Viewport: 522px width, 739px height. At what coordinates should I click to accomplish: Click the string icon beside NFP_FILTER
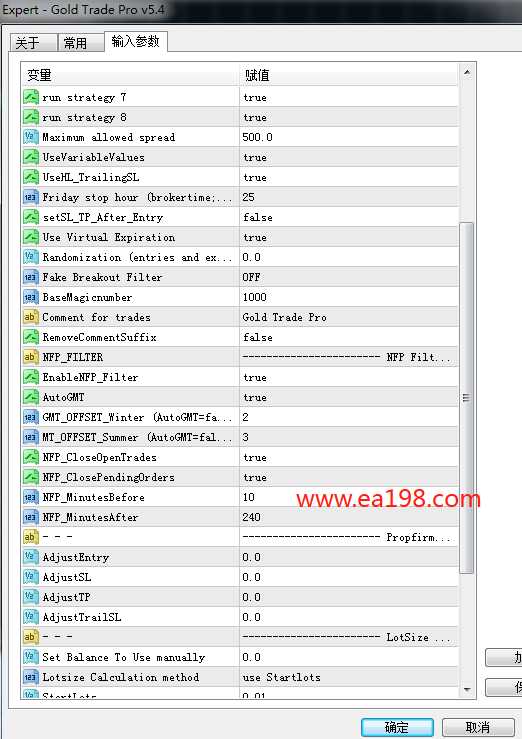31,357
